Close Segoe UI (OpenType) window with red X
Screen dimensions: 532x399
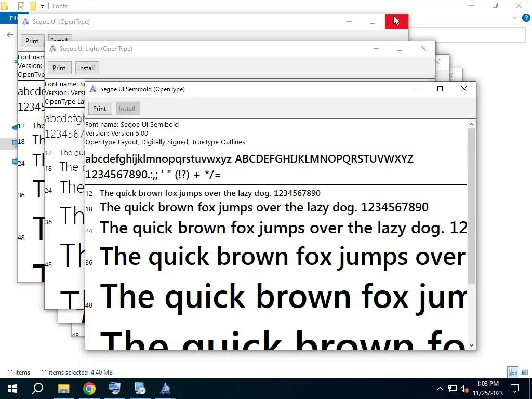tap(396, 21)
